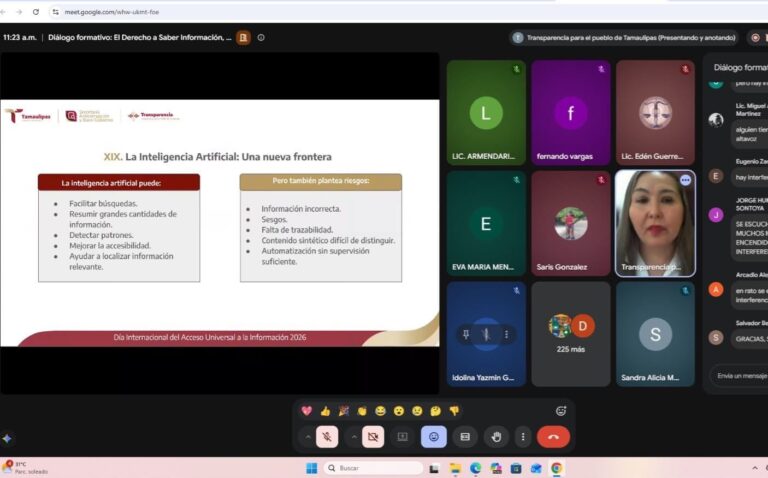This screenshot has height=478, width=768.
Task: Leave the call with red hang-up button
Action: 553,436
